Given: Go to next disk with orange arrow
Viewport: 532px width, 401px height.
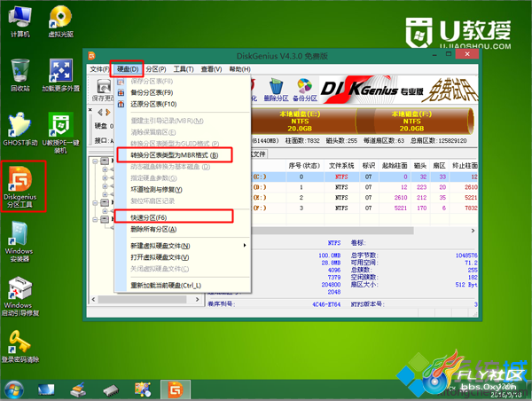Looking at the screenshot, I should [x=108, y=112].
